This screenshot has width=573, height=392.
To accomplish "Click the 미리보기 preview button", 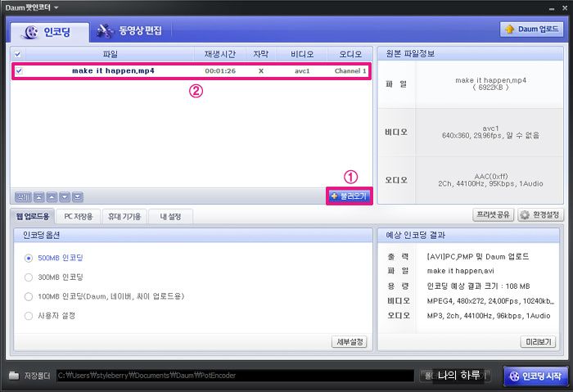I will tap(538, 342).
